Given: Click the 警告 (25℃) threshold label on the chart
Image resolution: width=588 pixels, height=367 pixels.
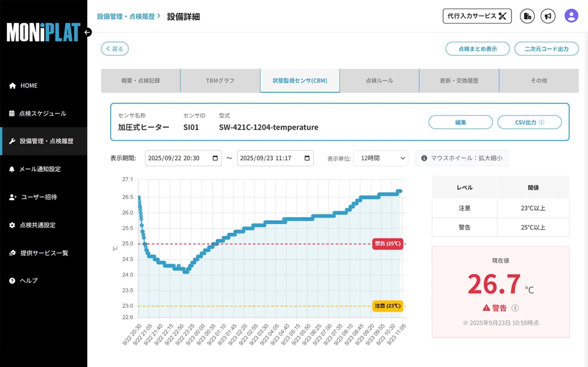Looking at the screenshot, I should click(387, 244).
